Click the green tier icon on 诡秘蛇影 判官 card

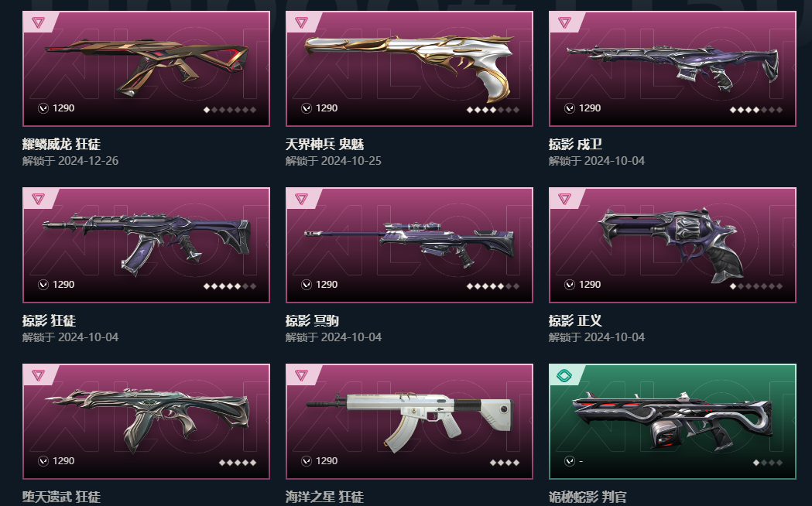pos(564,375)
